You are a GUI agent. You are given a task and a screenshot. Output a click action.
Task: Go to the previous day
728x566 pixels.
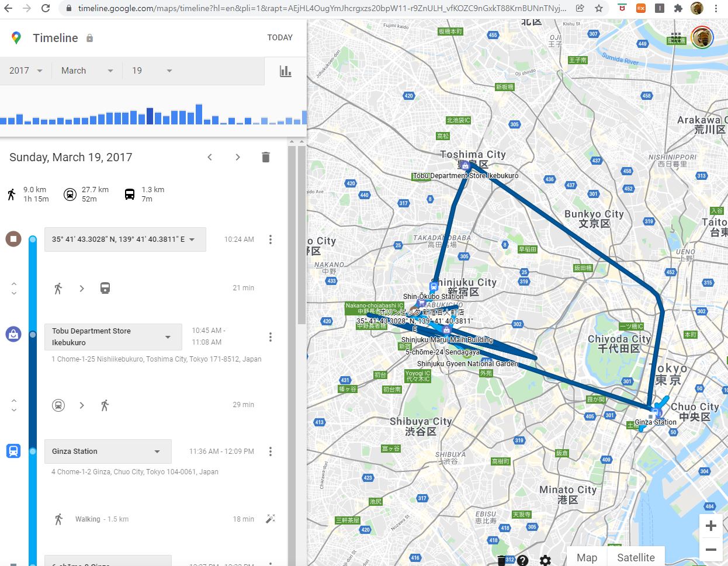click(210, 157)
